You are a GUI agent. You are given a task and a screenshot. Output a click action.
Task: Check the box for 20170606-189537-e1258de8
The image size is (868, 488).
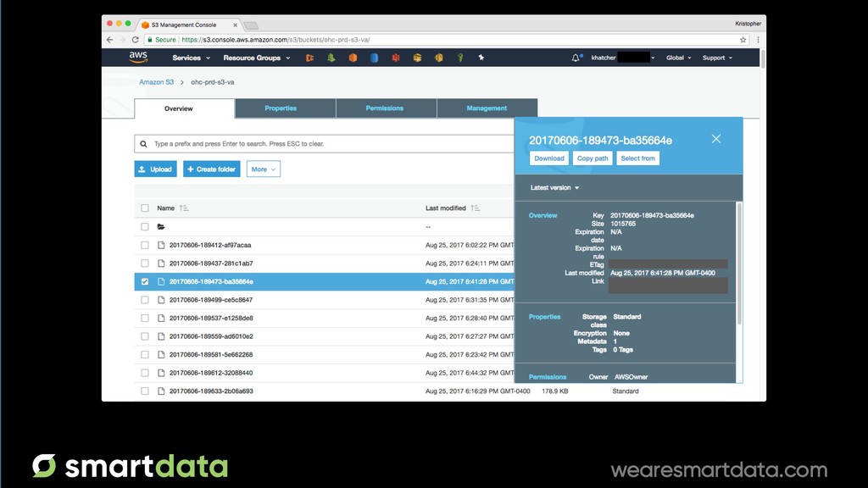click(145, 319)
